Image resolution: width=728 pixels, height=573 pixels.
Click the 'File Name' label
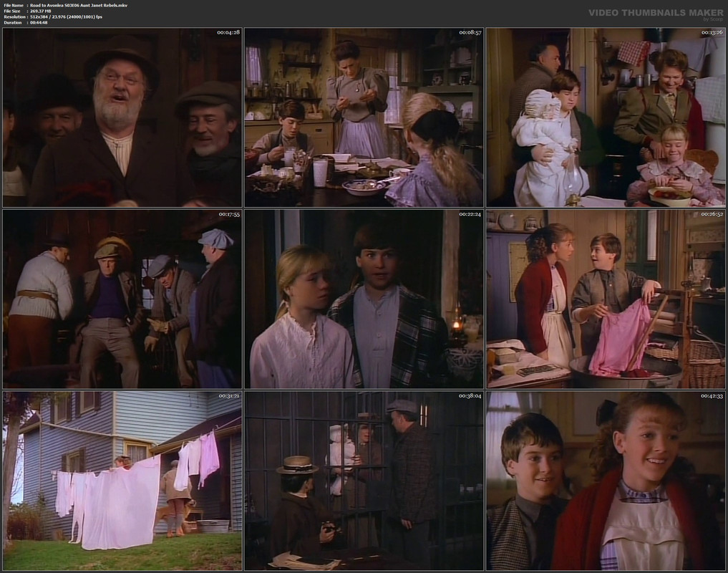pyautogui.click(x=14, y=5)
